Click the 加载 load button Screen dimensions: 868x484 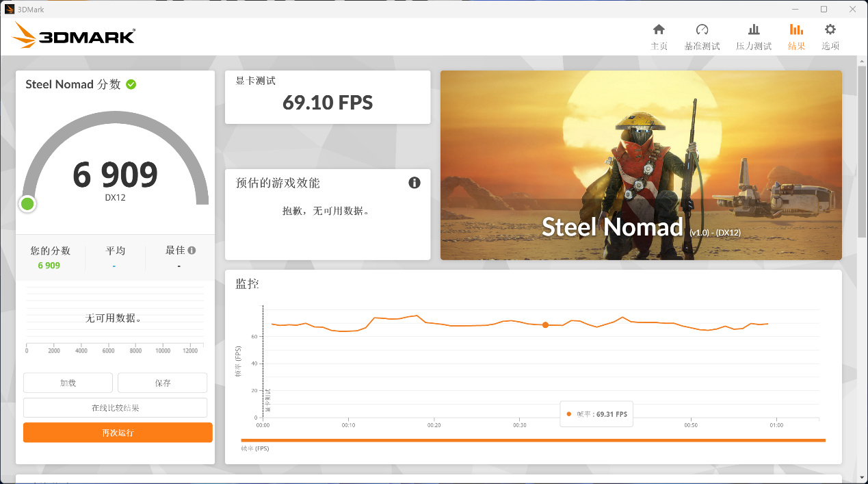(68, 383)
